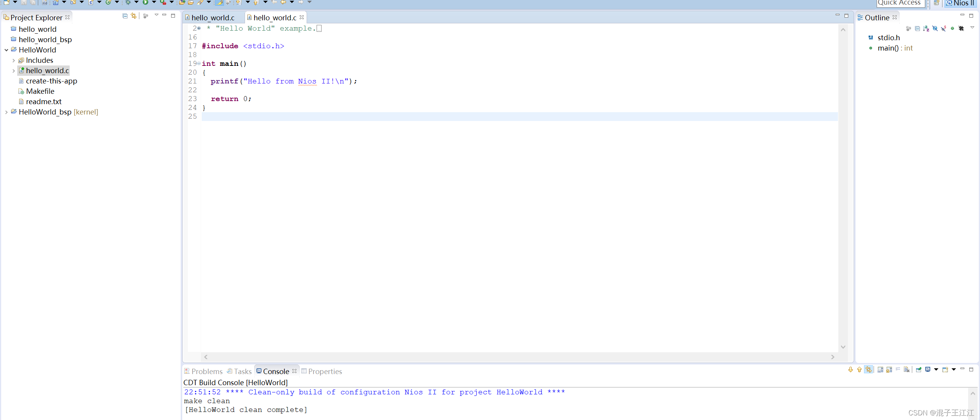Click the New C class icon
The image size is (980, 420).
click(108, 2)
